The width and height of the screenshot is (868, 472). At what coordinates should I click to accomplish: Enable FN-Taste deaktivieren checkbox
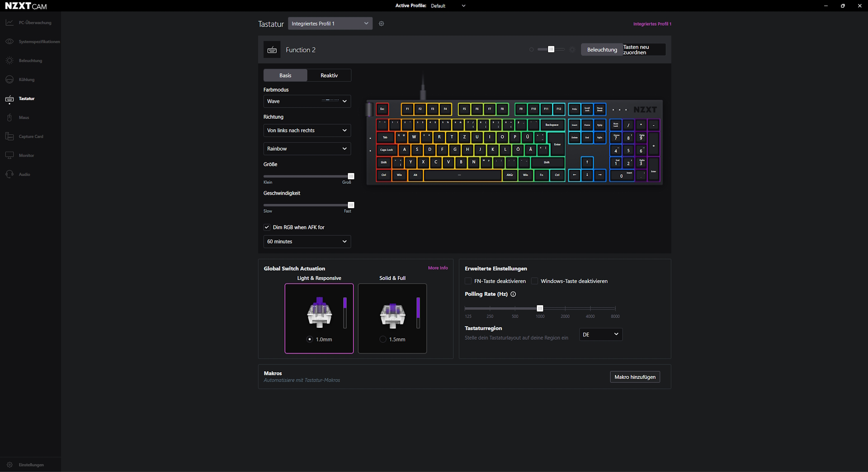[468, 281]
